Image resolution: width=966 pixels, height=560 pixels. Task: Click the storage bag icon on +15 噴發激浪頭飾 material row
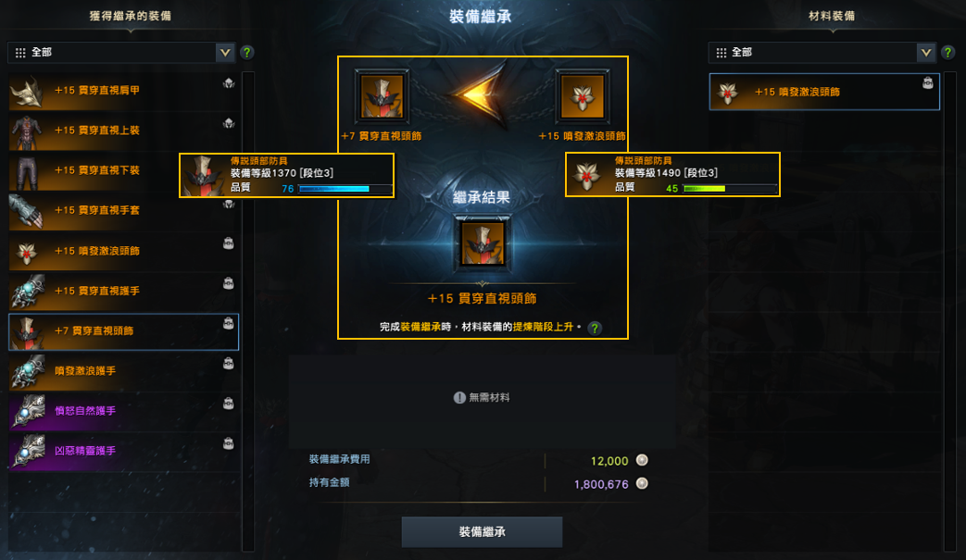point(928,83)
